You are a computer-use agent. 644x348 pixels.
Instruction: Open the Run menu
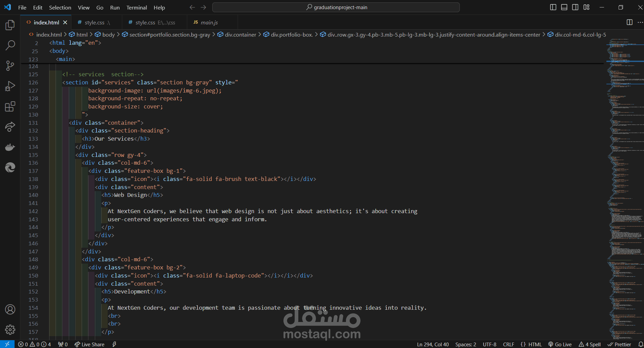[115, 7]
